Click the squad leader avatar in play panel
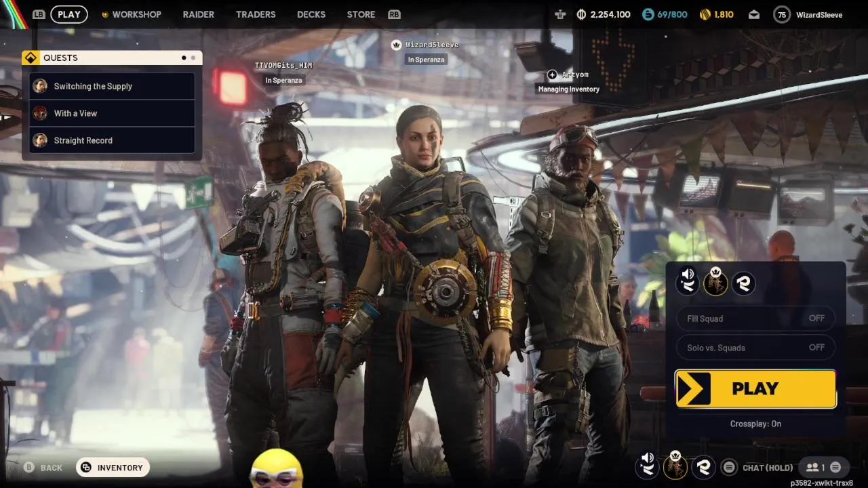Image resolution: width=868 pixels, height=488 pixels. tap(715, 282)
